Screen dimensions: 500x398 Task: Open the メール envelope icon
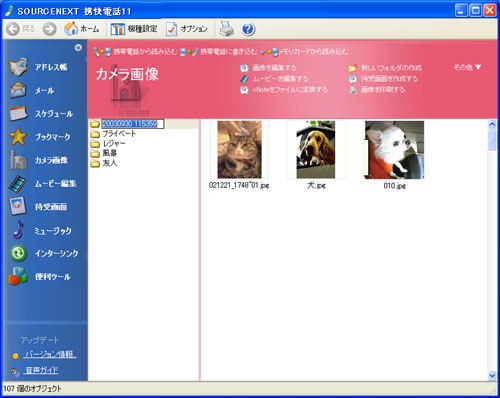coord(18,90)
